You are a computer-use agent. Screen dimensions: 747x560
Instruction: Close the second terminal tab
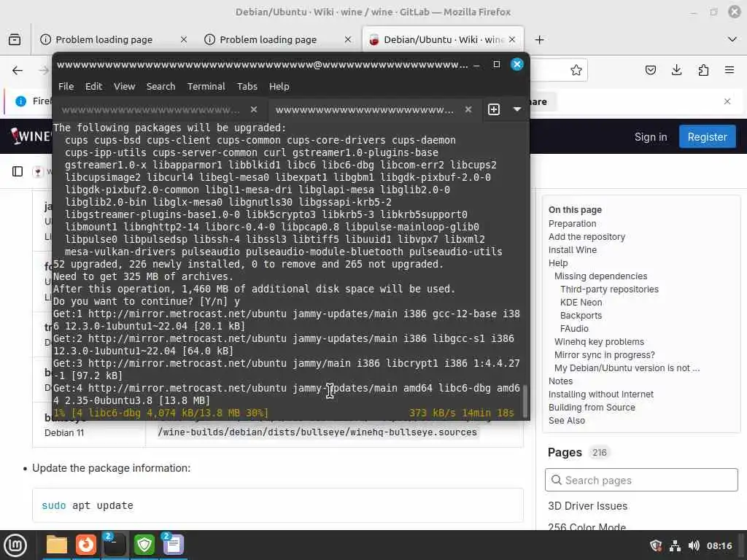click(x=468, y=109)
